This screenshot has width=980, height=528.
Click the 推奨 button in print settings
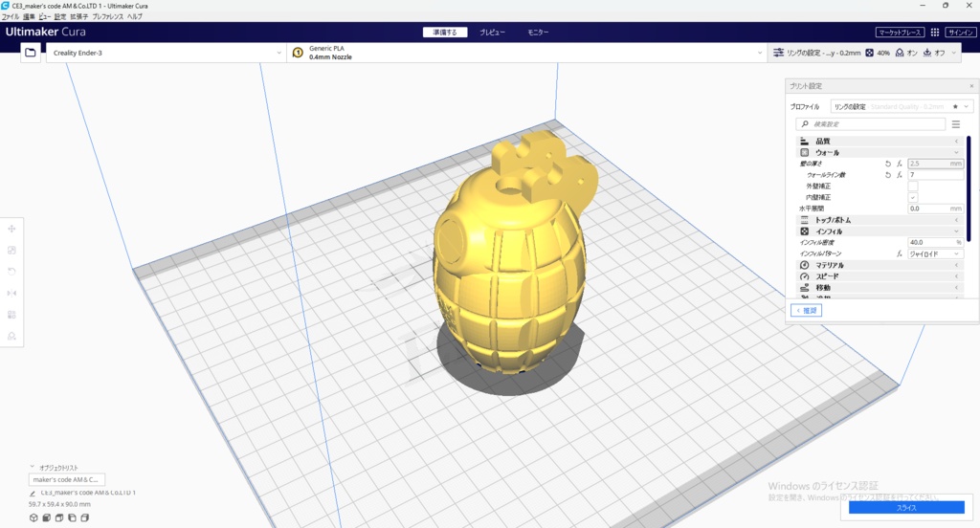pos(806,311)
